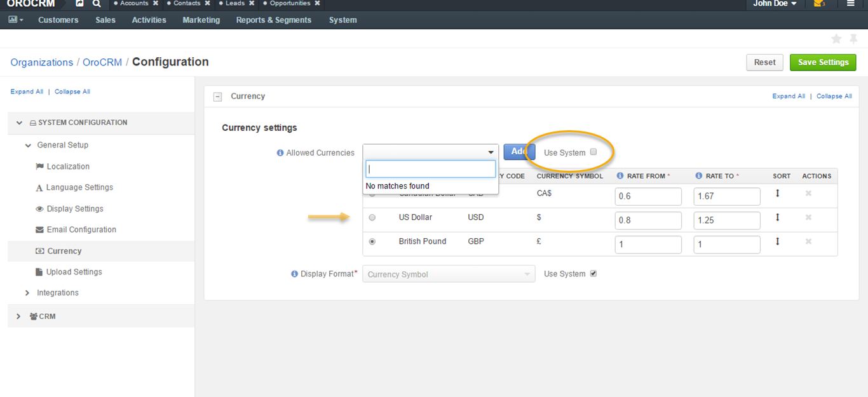The height and width of the screenshot is (397, 868).
Task: Switch to the pinned Leads tab
Action: 235,3
